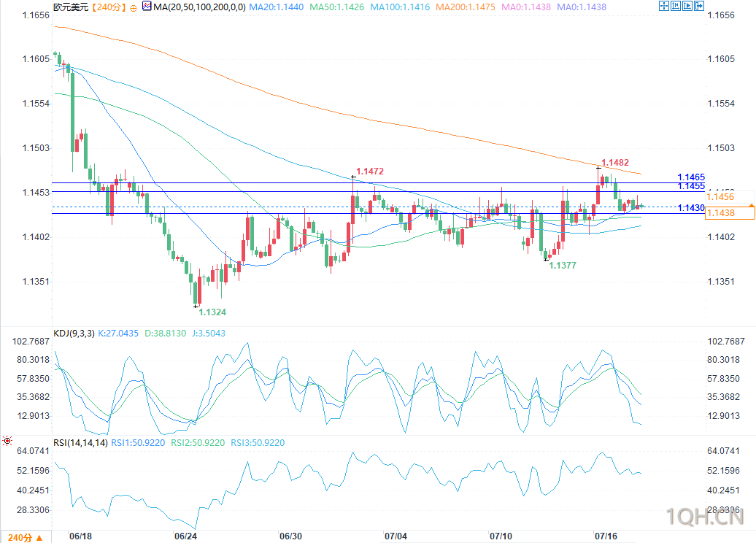
Task: Click the MA100:1.1416 legend value
Action: click(x=400, y=7)
